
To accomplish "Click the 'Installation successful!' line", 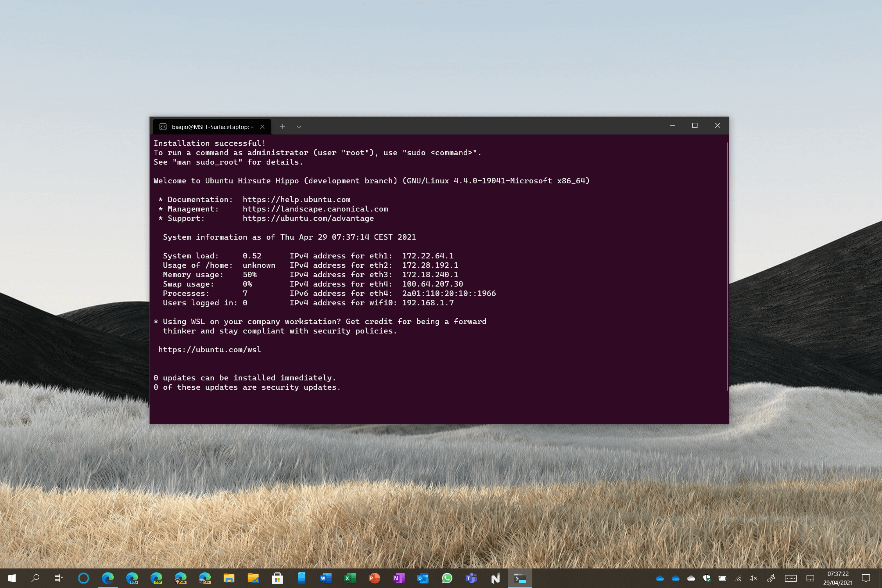I will coord(210,143).
